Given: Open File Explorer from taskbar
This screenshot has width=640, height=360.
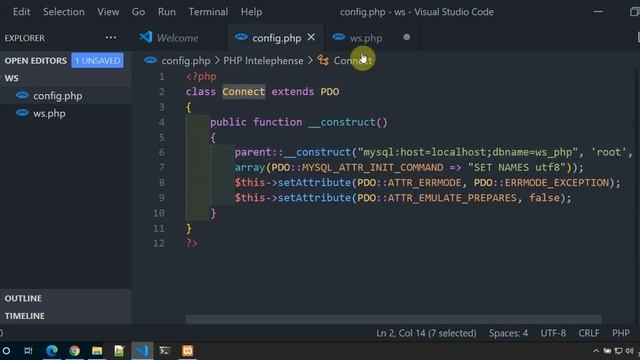Looking at the screenshot, I should pyautogui.click(x=97, y=351).
